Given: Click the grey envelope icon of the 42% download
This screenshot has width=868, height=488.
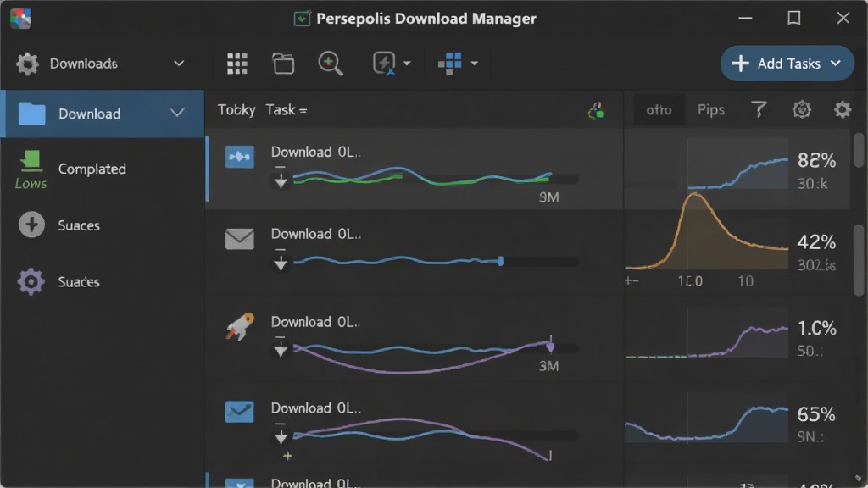Looking at the screenshot, I should [x=240, y=239].
